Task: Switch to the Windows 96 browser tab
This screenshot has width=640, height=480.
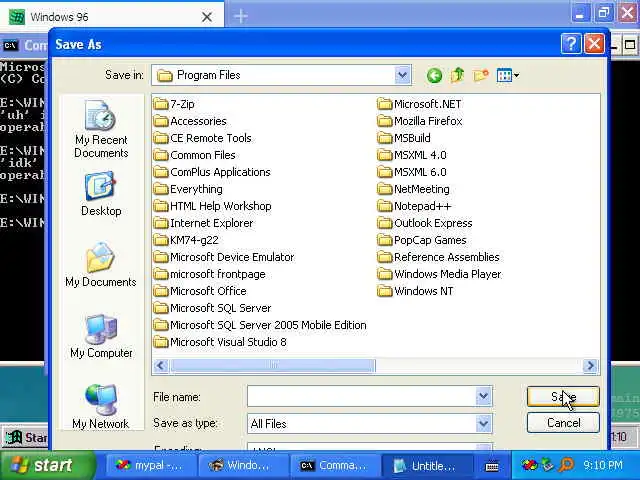Action: [111, 17]
